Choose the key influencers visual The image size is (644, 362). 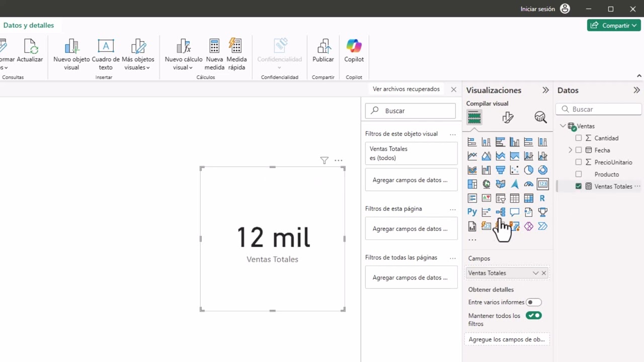(486, 212)
